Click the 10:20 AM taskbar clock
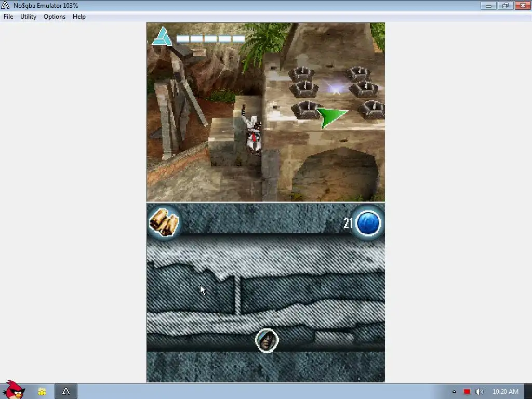532x399 pixels. pos(505,392)
